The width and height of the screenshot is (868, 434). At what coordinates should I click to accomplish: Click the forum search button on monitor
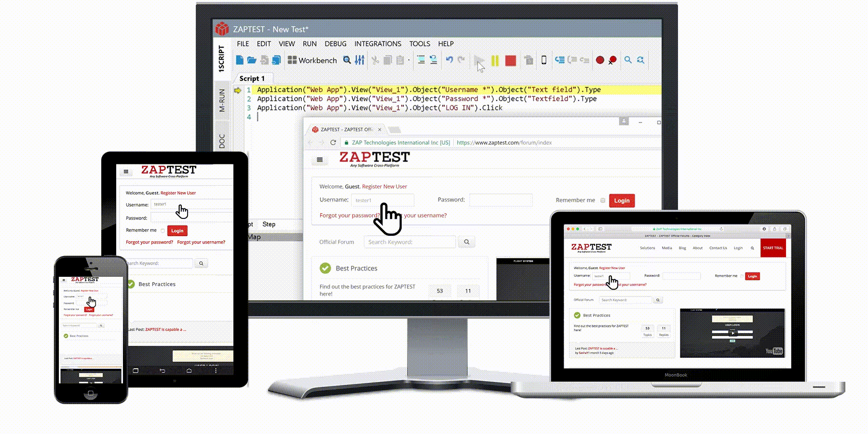click(466, 242)
